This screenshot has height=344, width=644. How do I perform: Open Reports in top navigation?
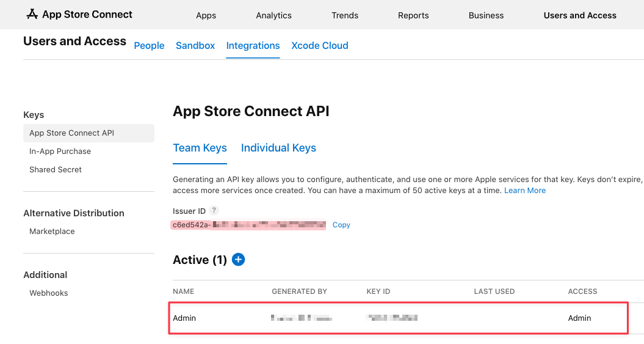point(413,15)
